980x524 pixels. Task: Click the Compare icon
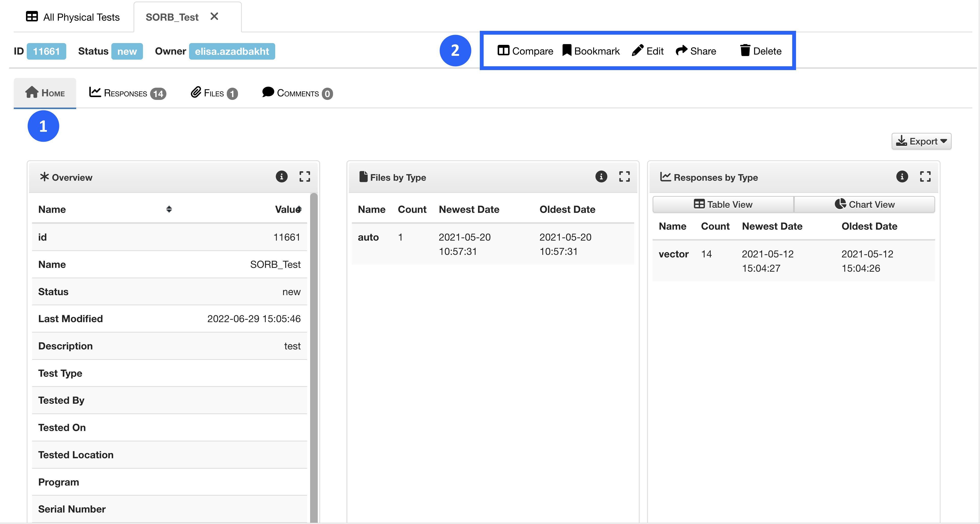(503, 51)
